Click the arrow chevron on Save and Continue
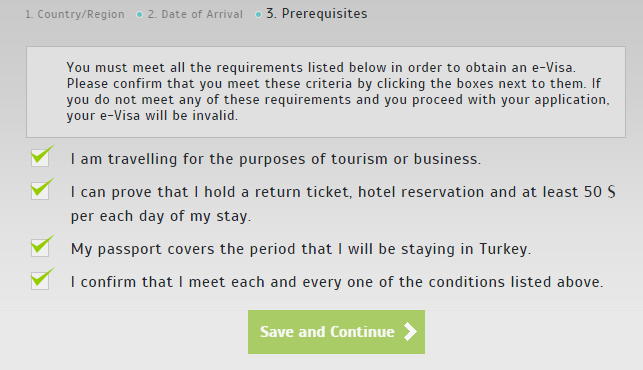The image size is (643, 370). click(410, 331)
